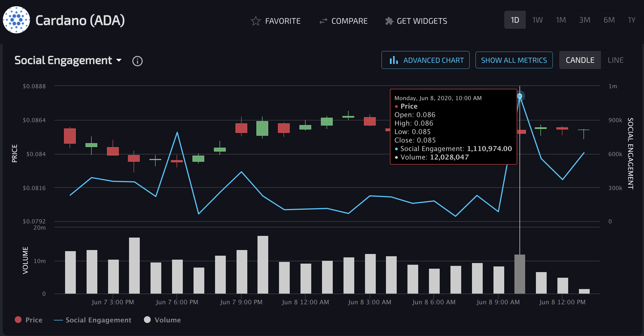Click the tallest volume bar near Jun 7 9:00 PM
Image resolution: width=644 pixels, height=336 pixels.
(263, 265)
